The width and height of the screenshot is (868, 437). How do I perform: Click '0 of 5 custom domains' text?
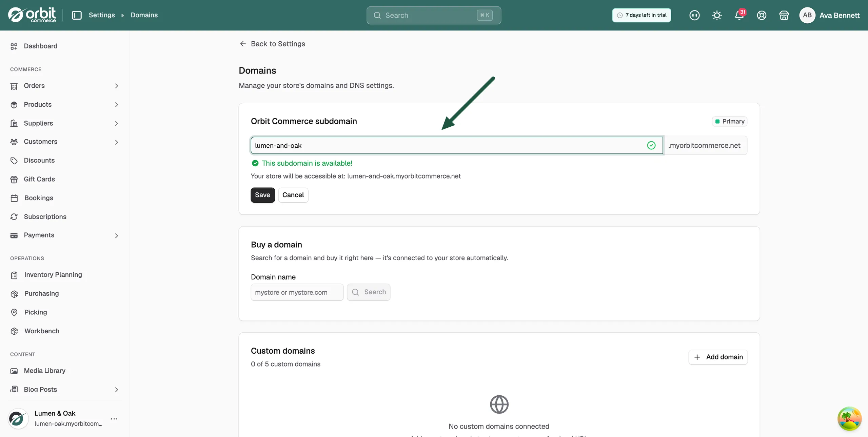click(285, 364)
